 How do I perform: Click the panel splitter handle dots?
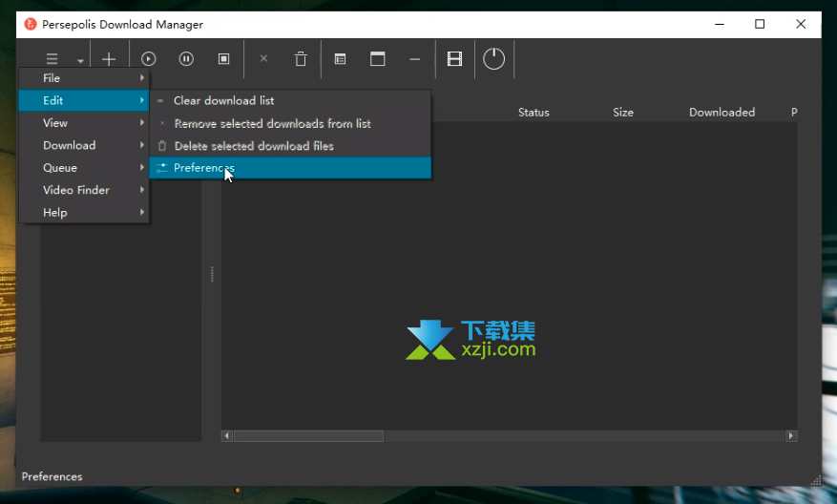point(212,274)
